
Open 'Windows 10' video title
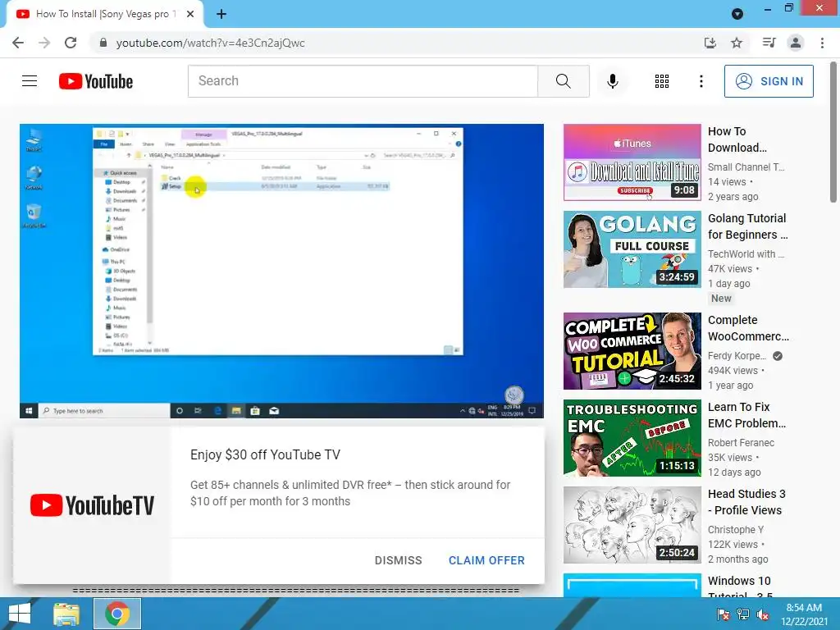pyautogui.click(x=740, y=586)
